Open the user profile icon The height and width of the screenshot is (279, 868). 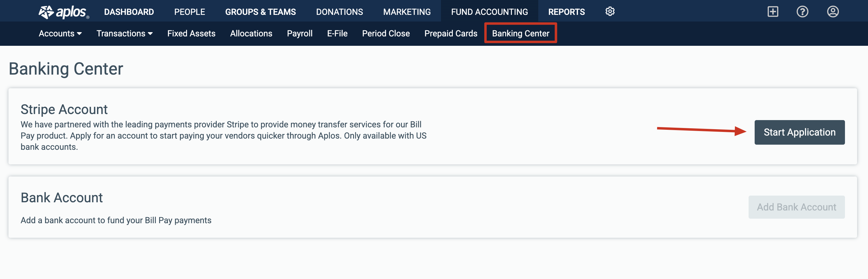tap(833, 12)
